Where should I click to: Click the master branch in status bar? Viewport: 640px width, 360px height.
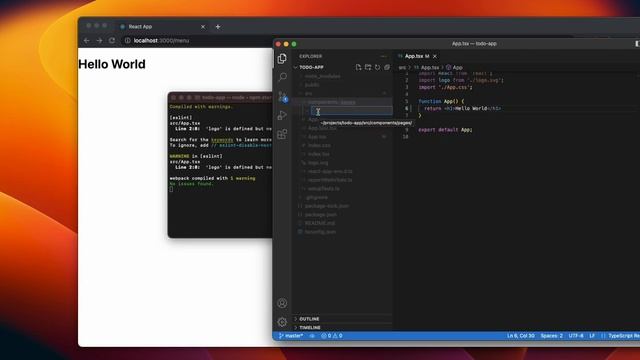coord(291,336)
